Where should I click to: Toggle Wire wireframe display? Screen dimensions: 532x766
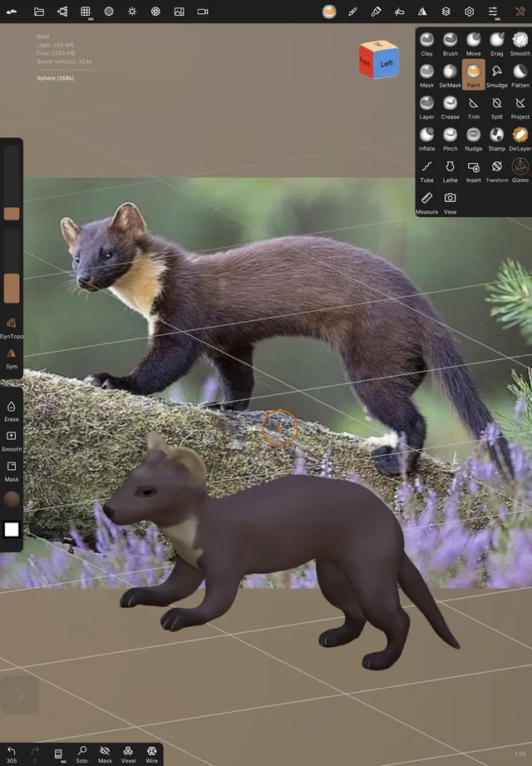pos(152,754)
